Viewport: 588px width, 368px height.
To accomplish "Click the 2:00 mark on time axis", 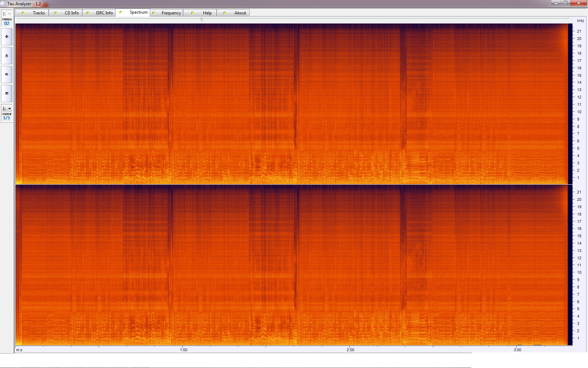I will coord(350,350).
